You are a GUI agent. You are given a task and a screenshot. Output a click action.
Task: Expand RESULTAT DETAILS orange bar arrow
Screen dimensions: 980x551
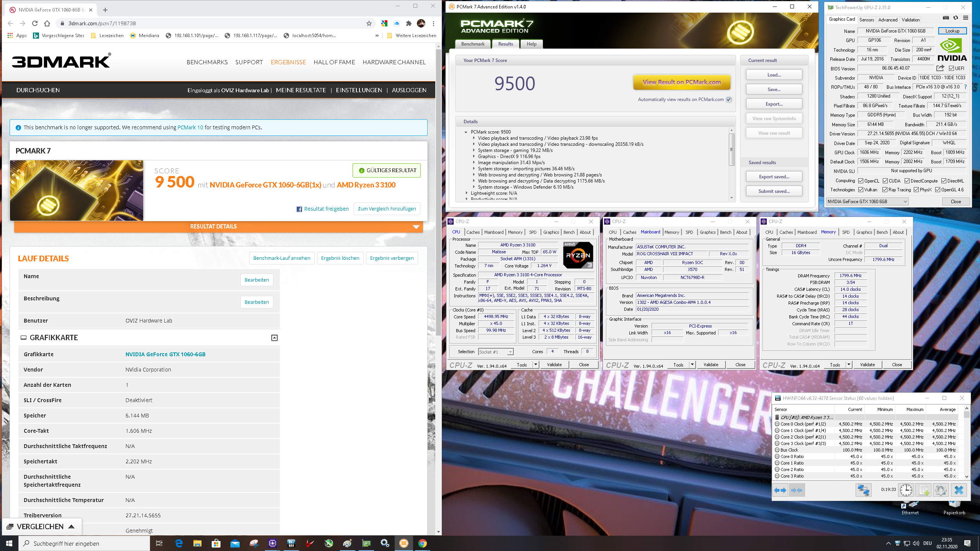[416, 227]
